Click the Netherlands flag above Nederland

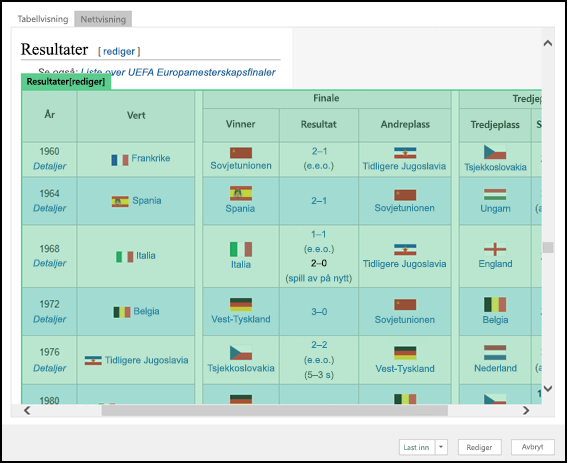pyautogui.click(x=495, y=353)
